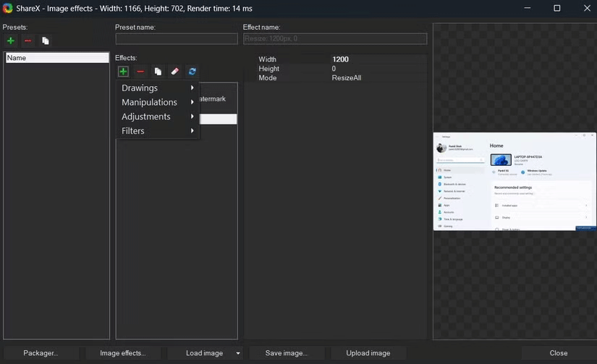The height and width of the screenshot is (364, 597).
Task: Click the Upload image button
Action: (x=368, y=353)
